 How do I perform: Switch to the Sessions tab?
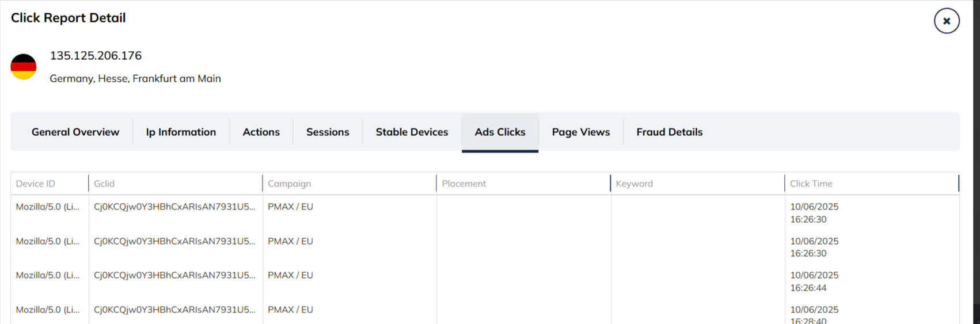[328, 132]
